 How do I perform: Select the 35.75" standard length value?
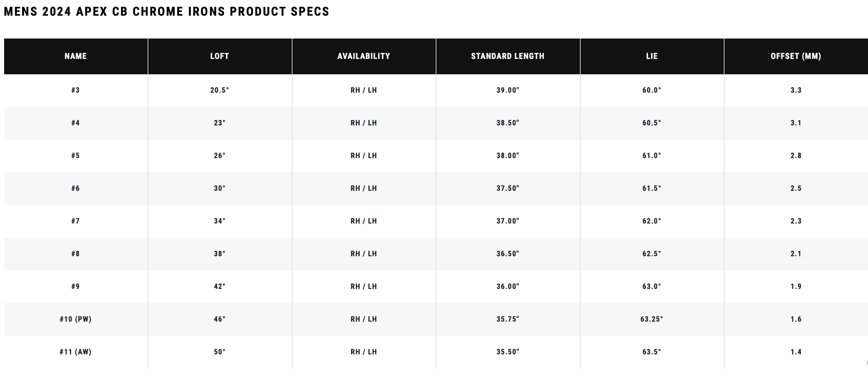508,319
